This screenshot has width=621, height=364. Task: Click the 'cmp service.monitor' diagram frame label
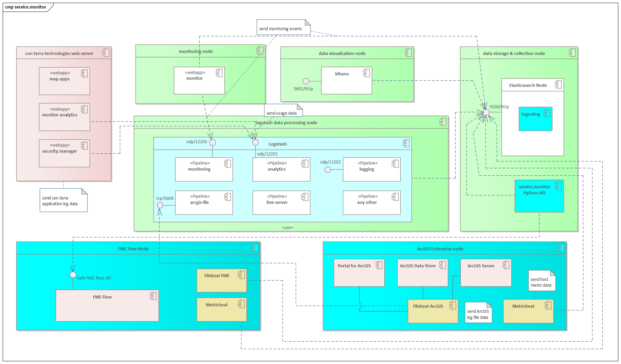[x=26, y=7]
